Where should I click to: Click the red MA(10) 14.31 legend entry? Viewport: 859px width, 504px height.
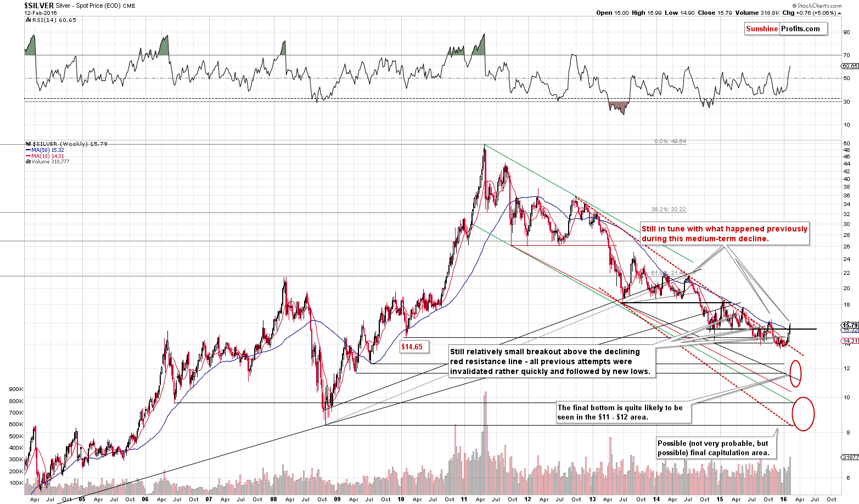click(44, 156)
